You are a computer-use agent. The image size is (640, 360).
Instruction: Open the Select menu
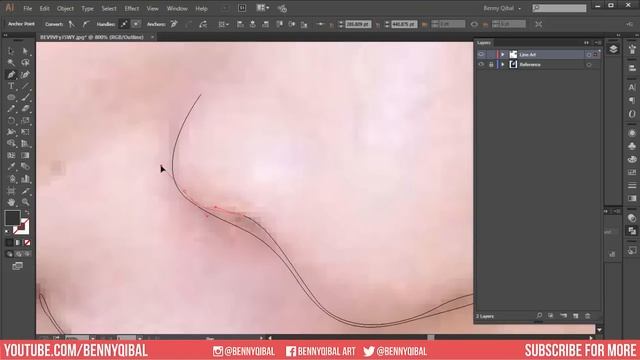pyautogui.click(x=109, y=8)
